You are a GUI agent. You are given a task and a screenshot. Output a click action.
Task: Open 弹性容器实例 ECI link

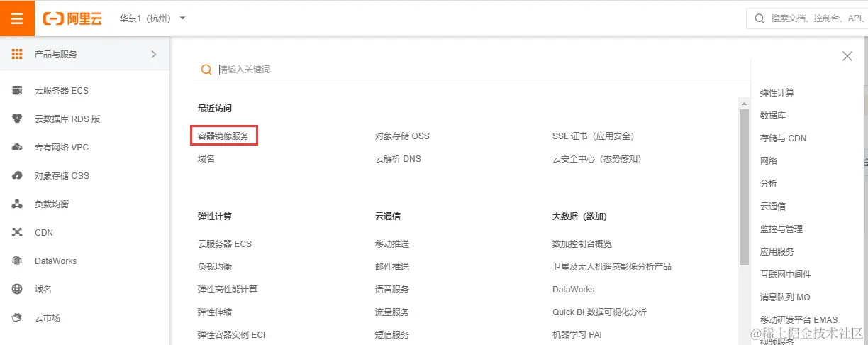pos(231,334)
